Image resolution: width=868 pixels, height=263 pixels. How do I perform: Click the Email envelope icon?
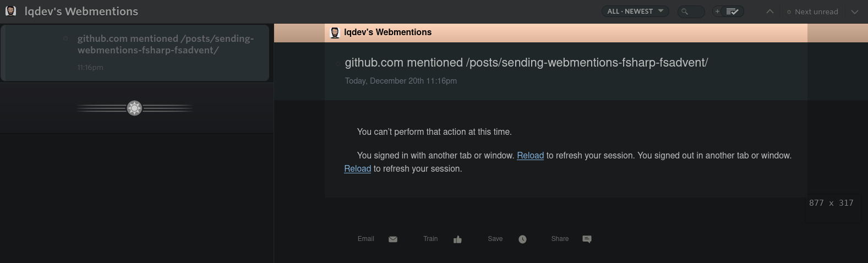(x=393, y=239)
